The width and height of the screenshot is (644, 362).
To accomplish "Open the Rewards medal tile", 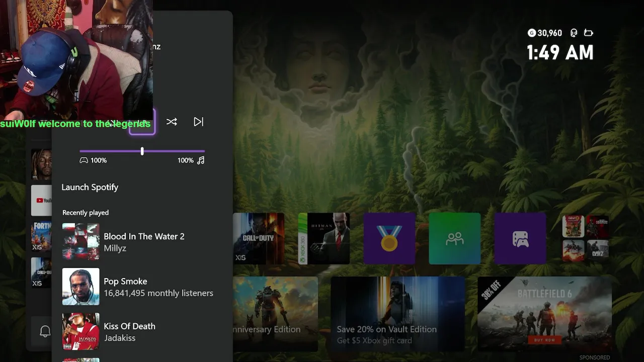I will pos(389,238).
